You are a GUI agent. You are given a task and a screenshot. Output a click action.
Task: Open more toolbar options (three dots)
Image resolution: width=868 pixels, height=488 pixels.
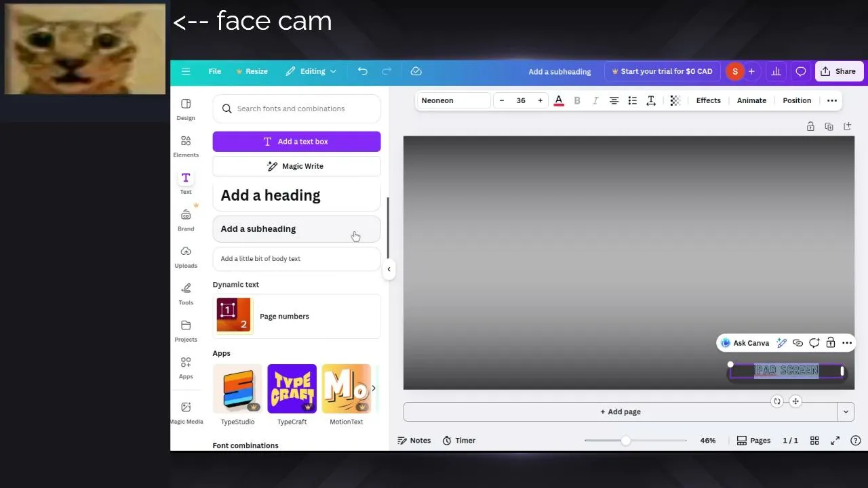point(832,100)
